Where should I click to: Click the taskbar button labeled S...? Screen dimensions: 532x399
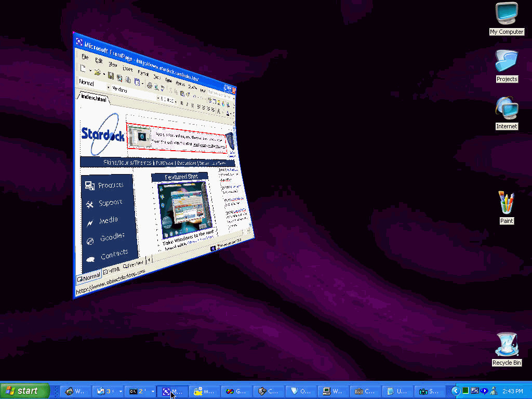[430, 391]
